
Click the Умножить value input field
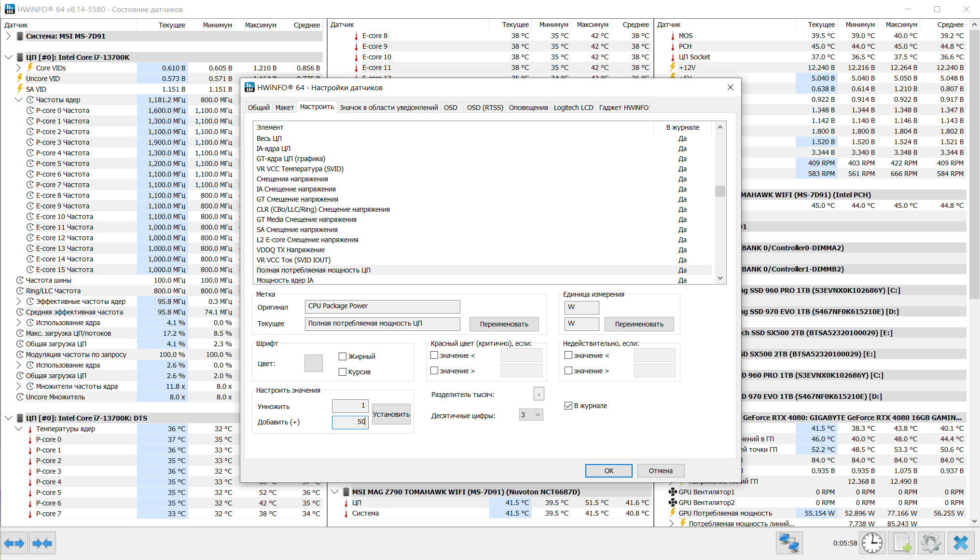(x=350, y=406)
